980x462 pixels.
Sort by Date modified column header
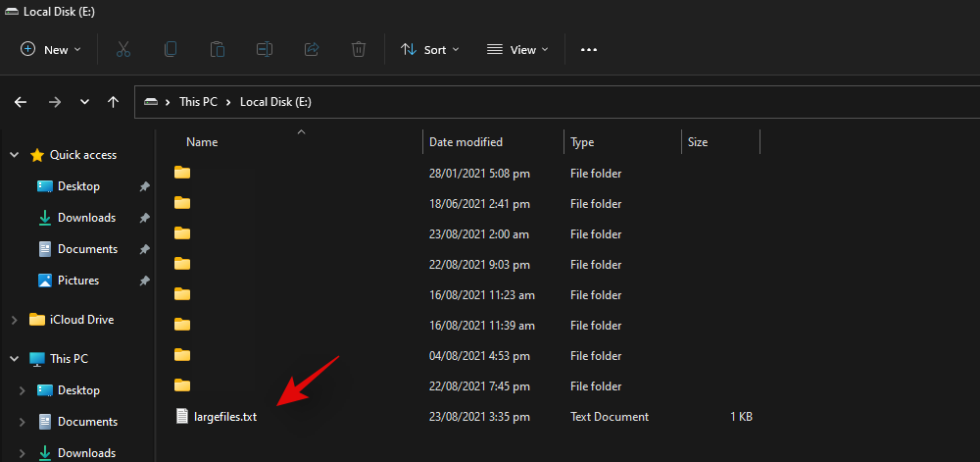(x=465, y=142)
